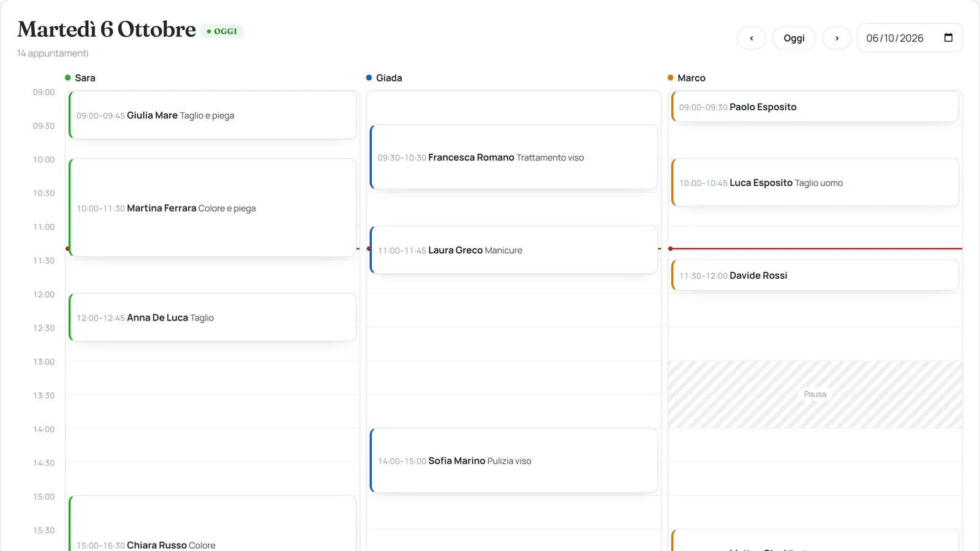The width and height of the screenshot is (980, 551).
Task: Click the Pausa block in Marco's column
Action: [x=815, y=394]
